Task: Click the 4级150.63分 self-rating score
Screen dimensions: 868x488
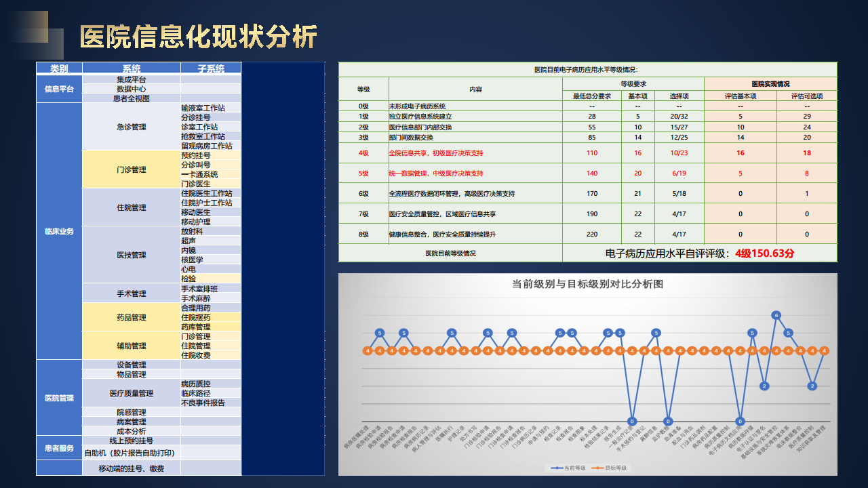Action: coord(764,253)
